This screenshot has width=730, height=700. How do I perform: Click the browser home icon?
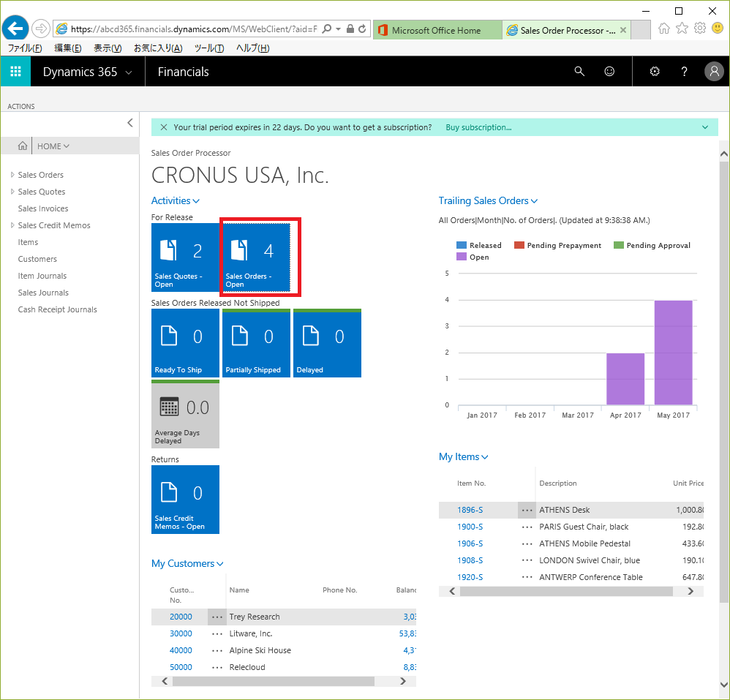664,29
